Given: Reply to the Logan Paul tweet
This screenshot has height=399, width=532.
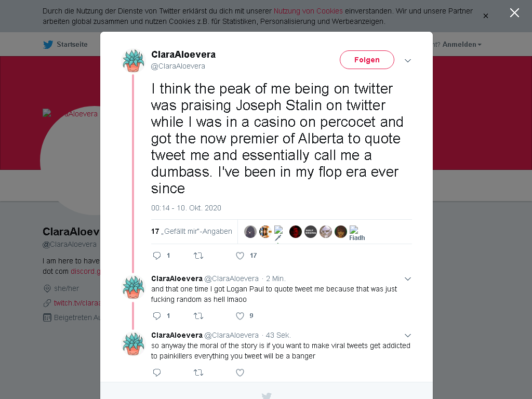Looking at the screenshot, I should click(157, 316).
